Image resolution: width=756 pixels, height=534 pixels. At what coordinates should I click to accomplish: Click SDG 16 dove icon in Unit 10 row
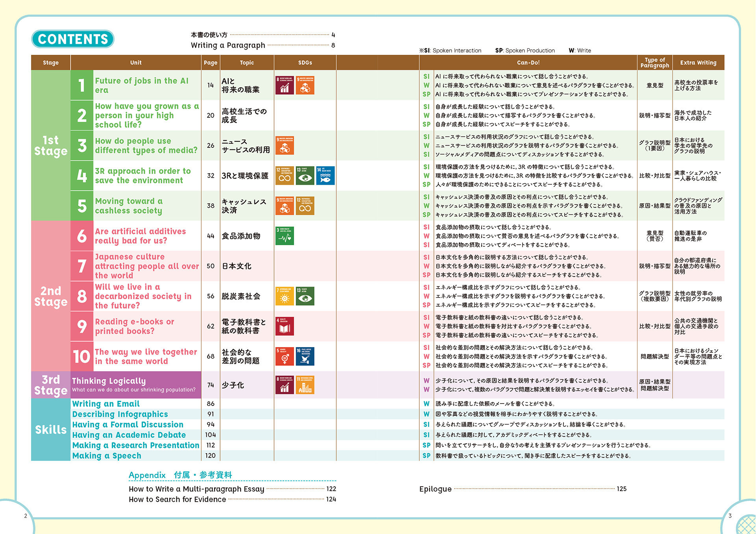pyautogui.click(x=305, y=356)
